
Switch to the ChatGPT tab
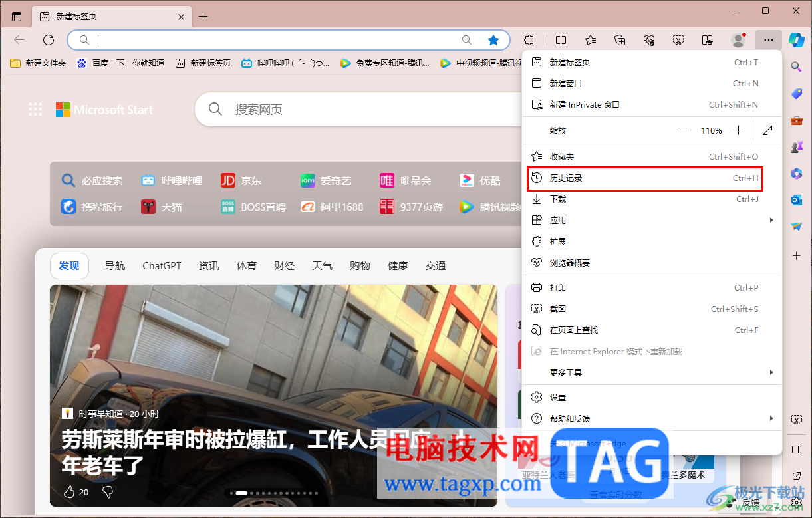point(162,265)
